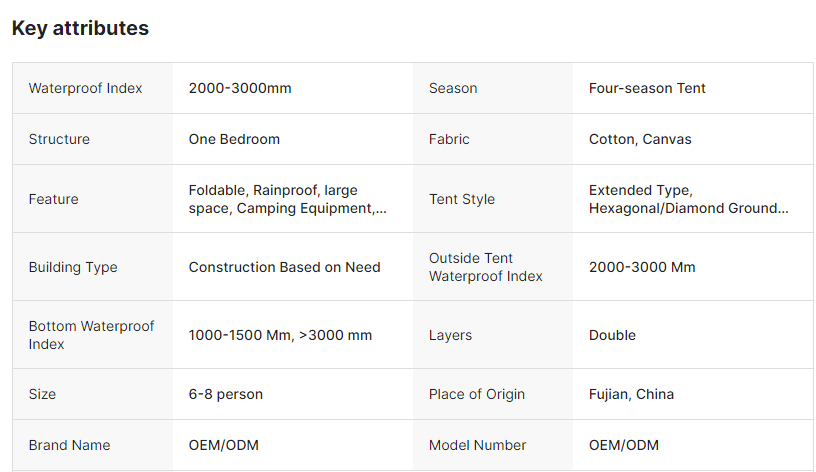Select the 2000-3000 Mm outside tent value
Screen dimensions: 816x472
[x=642, y=267]
